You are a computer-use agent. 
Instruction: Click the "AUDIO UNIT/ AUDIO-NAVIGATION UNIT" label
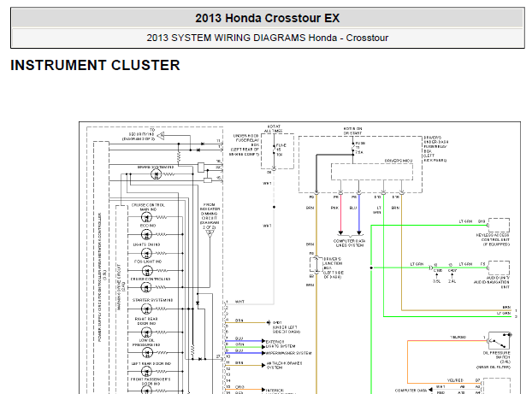tap(492, 282)
